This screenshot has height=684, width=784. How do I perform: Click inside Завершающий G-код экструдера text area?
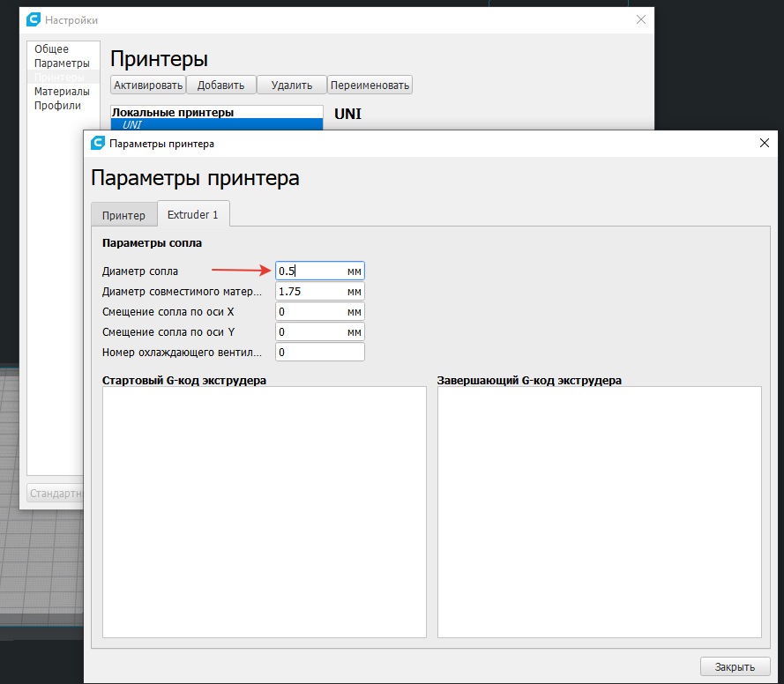click(x=599, y=511)
